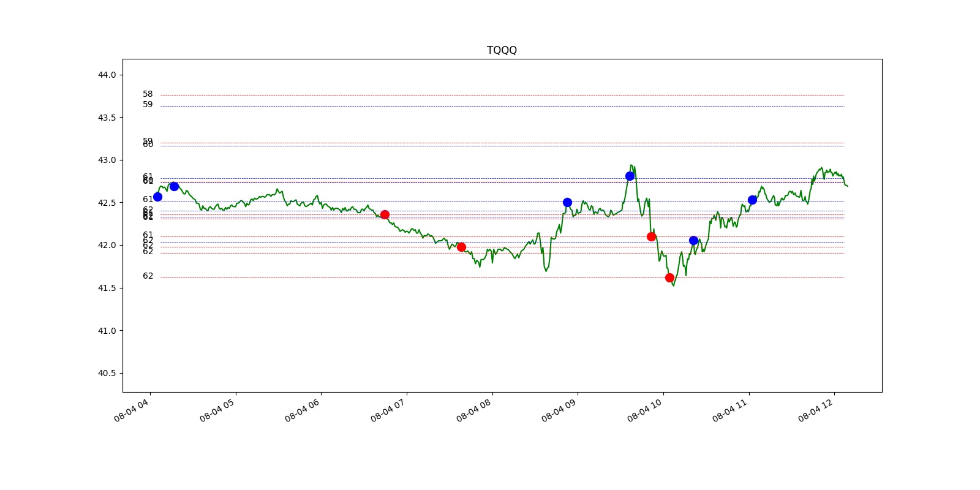The image size is (980, 490).
Task: Click the TQQQ chart title
Action: tap(502, 50)
